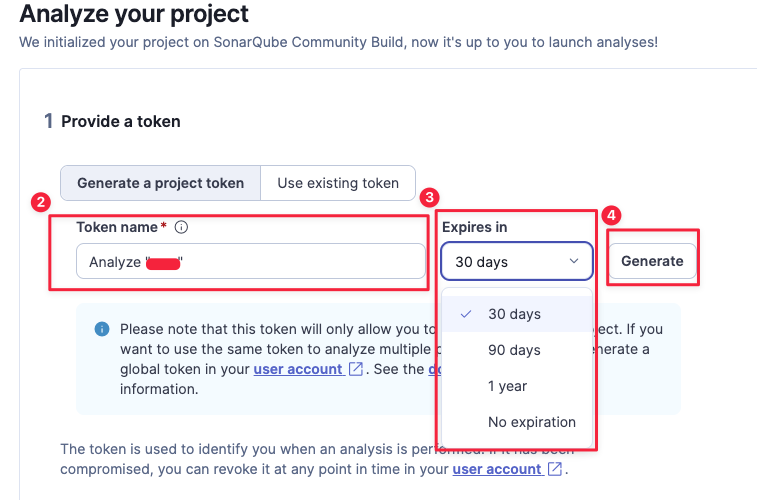Open the user account link in the blue note

tap(298, 369)
